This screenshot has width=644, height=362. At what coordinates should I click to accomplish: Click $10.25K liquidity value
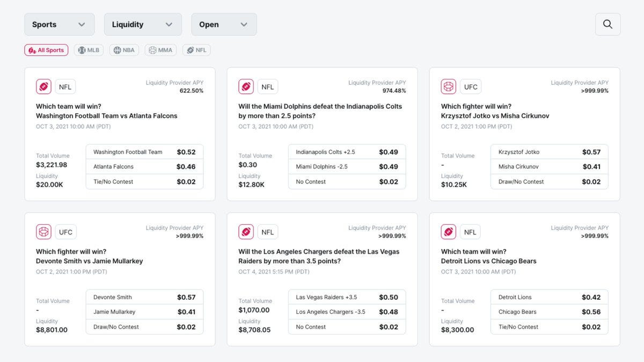click(x=454, y=184)
